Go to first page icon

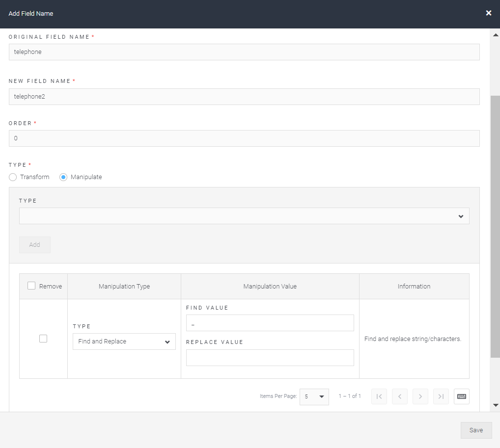point(379,396)
